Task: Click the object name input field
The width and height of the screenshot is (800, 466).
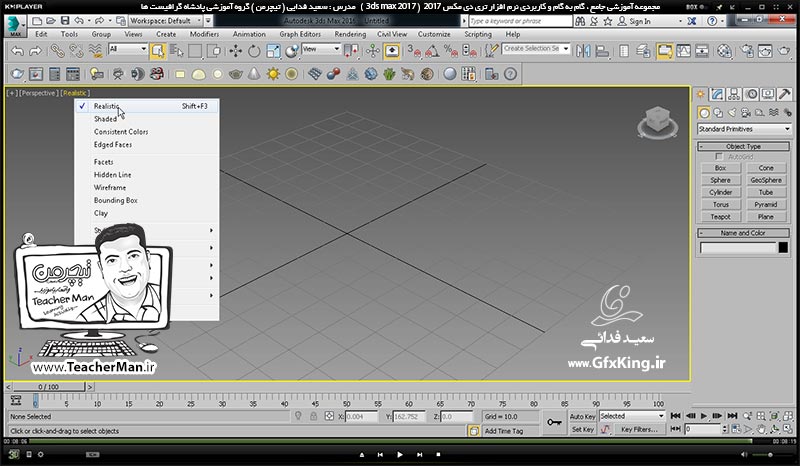Action: [x=738, y=248]
